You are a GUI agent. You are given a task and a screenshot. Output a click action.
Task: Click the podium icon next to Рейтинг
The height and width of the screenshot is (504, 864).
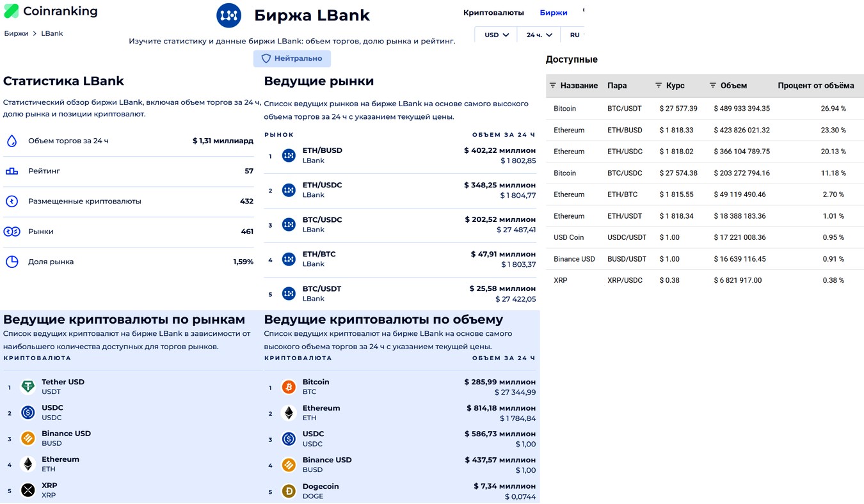pyautogui.click(x=12, y=171)
